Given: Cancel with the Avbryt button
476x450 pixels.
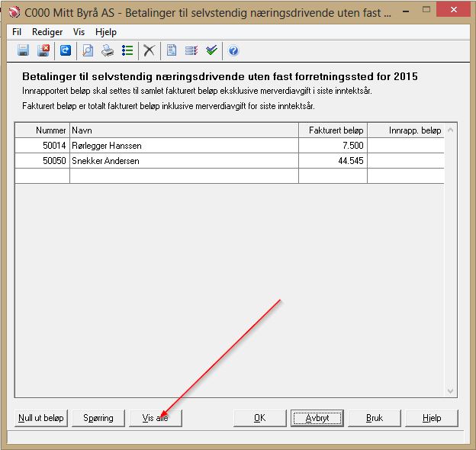Looking at the screenshot, I should (x=317, y=418).
